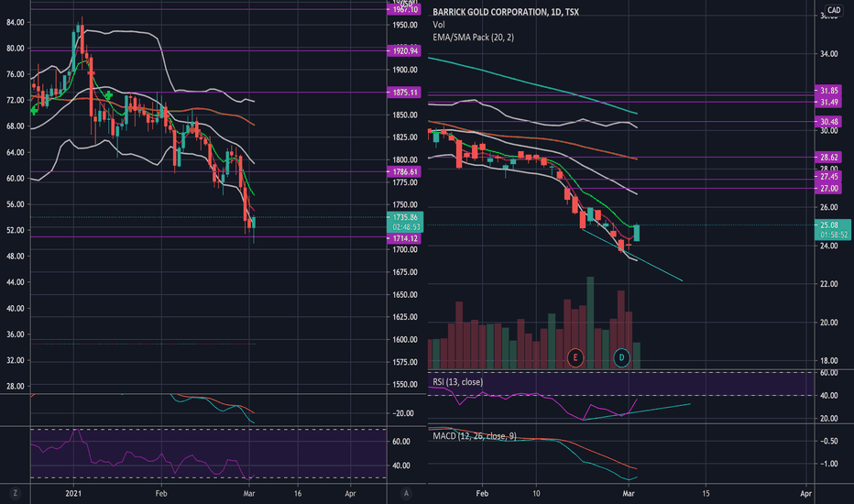
Task: Click the D dividend marker
Action: click(x=621, y=358)
